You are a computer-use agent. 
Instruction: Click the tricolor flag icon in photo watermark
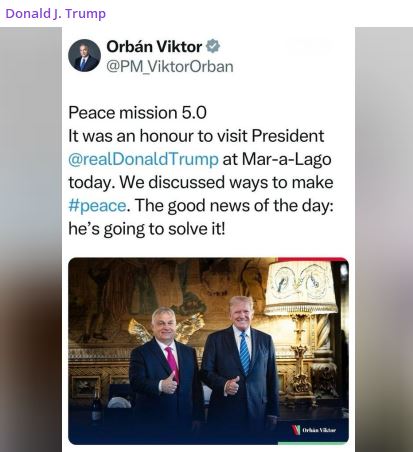tap(296, 430)
